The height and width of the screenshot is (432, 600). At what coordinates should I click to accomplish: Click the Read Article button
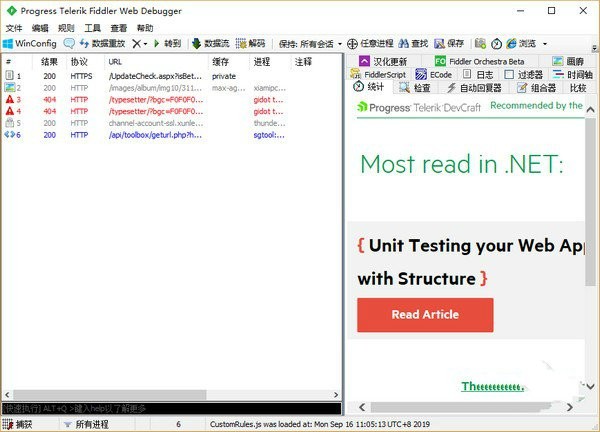click(425, 315)
